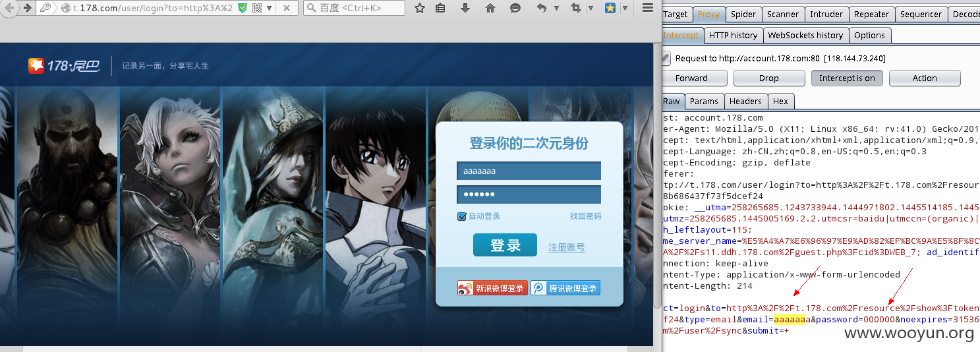The width and height of the screenshot is (980, 352).
Task: Go forward in browser history
Action: click(27, 8)
